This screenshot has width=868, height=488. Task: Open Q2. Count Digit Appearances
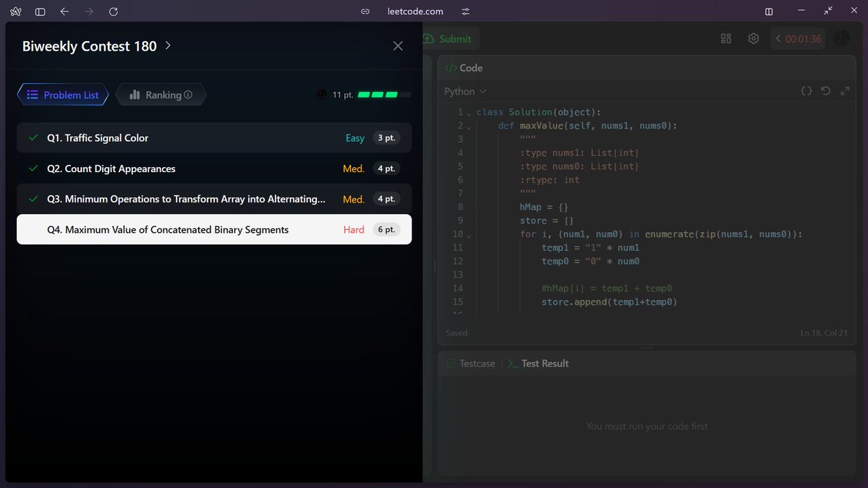pyautogui.click(x=214, y=168)
